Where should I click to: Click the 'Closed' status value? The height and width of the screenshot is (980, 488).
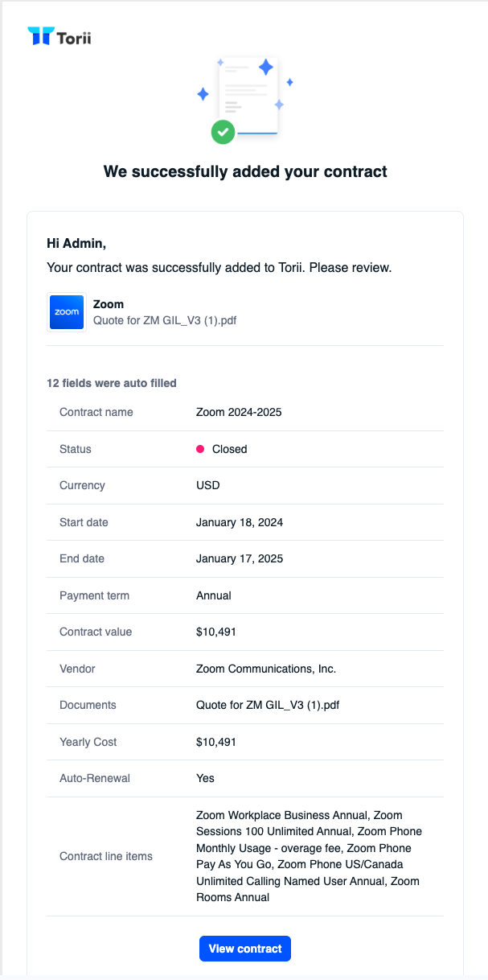pyautogui.click(x=229, y=449)
